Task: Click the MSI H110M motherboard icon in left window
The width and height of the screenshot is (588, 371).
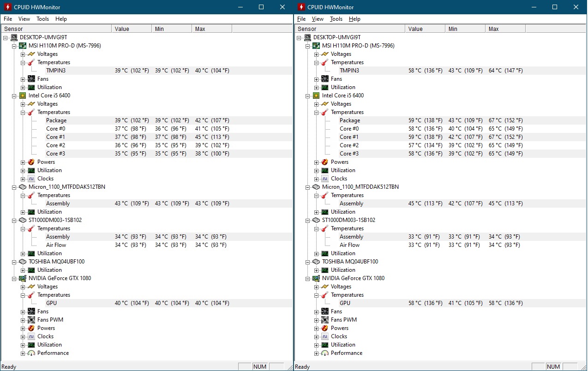Action: coord(23,46)
